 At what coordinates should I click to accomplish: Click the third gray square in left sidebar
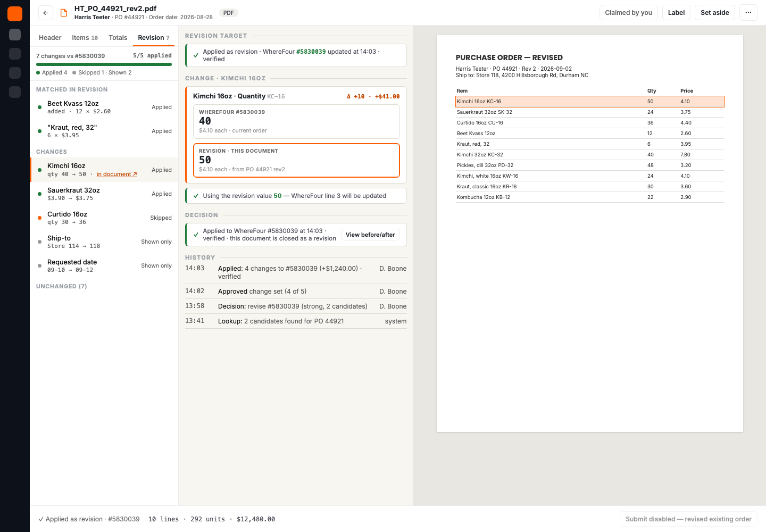15,73
